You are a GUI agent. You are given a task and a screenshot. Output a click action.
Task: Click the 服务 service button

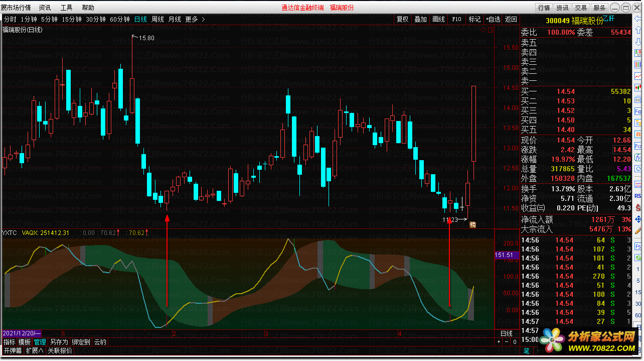599,8
